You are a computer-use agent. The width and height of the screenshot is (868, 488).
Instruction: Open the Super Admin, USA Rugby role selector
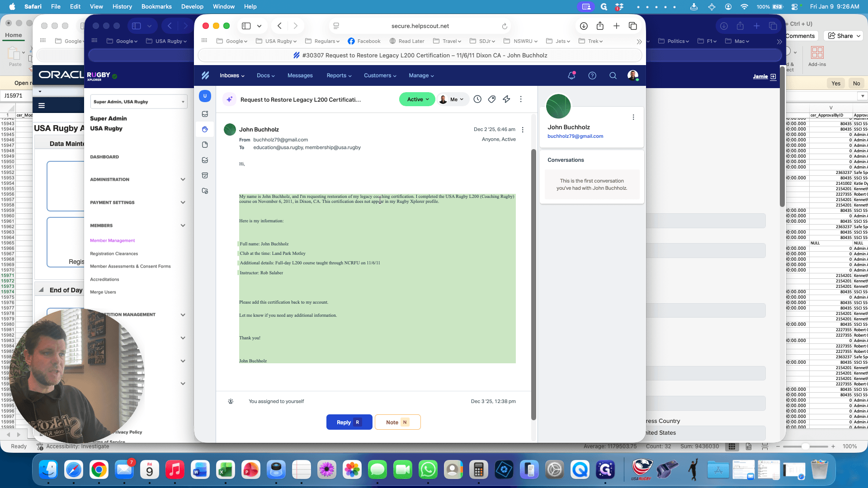[139, 102]
